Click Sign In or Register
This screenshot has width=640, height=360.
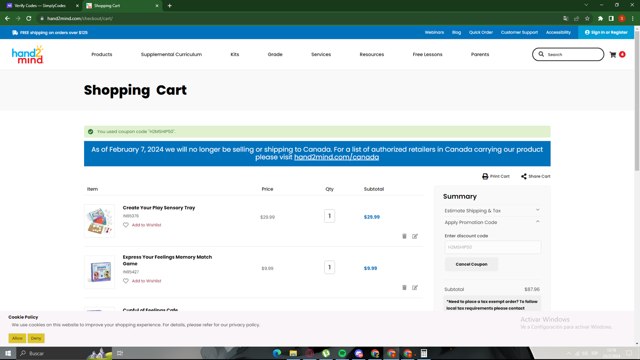click(606, 32)
